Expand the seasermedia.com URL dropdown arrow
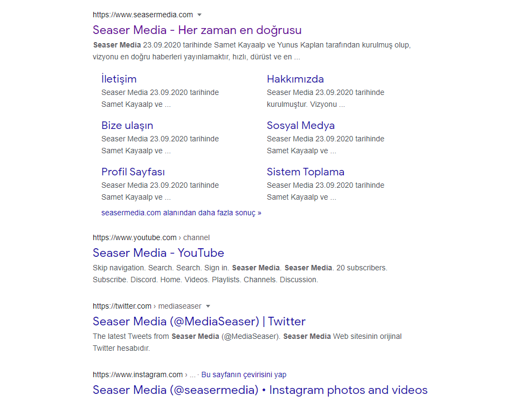Image resolution: width=532 pixels, height=402 pixels. (199, 15)
